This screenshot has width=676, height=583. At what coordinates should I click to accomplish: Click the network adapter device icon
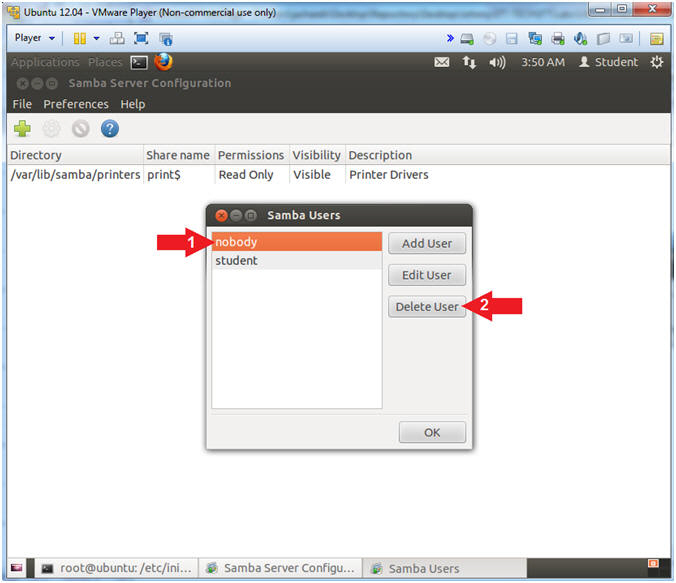[535, 39]
